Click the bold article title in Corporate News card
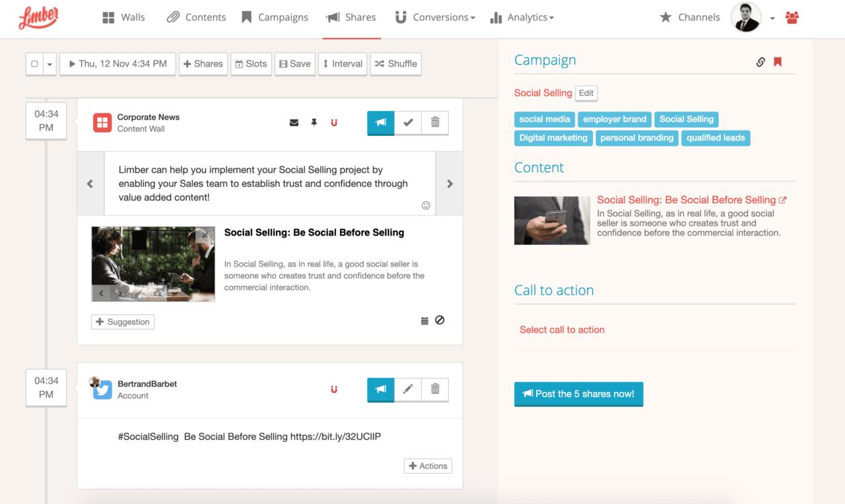This screenshot has height=504, width=845. pyautogui.click(x=314, y=232)
